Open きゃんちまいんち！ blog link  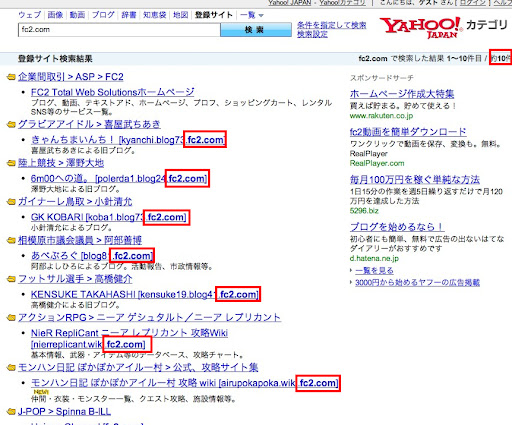[x=128, y=140]
